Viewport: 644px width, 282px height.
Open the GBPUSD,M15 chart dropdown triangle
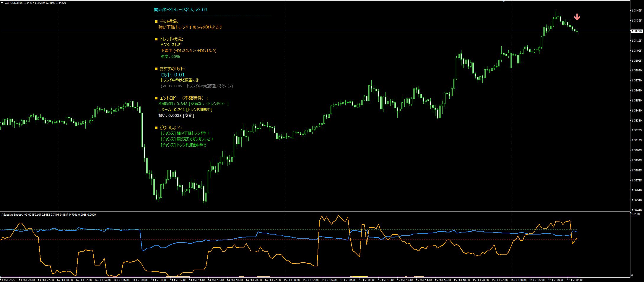[x=2, y=3]
